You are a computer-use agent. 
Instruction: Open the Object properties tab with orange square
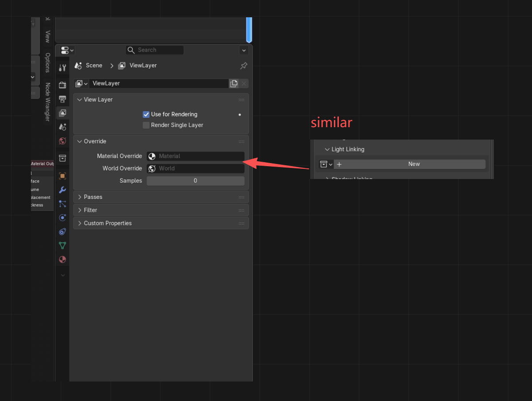point(62,176)
